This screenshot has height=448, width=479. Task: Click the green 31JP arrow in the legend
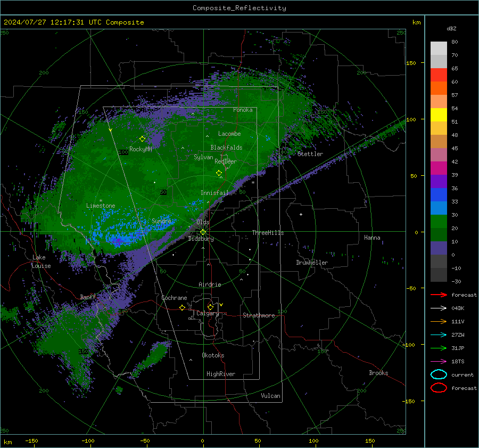(x=439, y=348)
